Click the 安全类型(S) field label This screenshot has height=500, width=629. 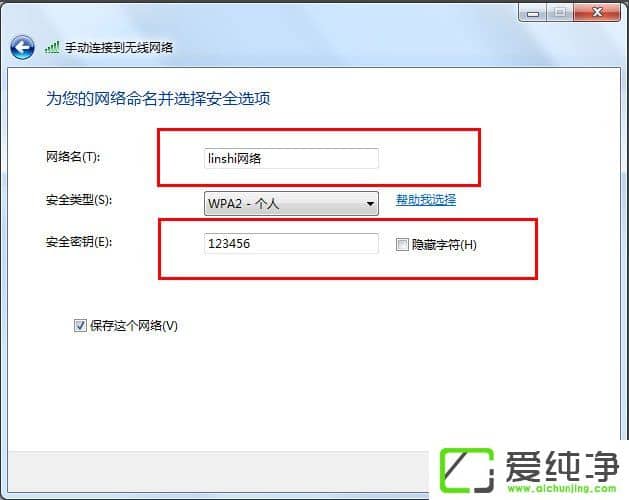pos(79,200)
